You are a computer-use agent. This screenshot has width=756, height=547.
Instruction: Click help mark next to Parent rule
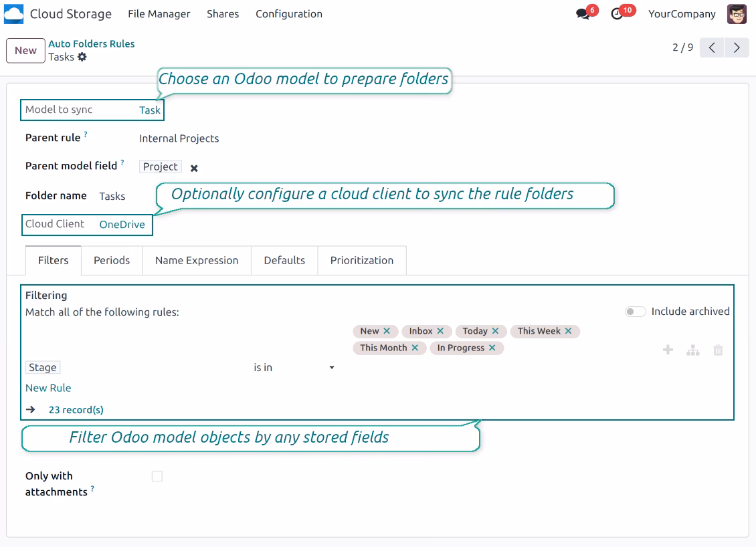86,134
